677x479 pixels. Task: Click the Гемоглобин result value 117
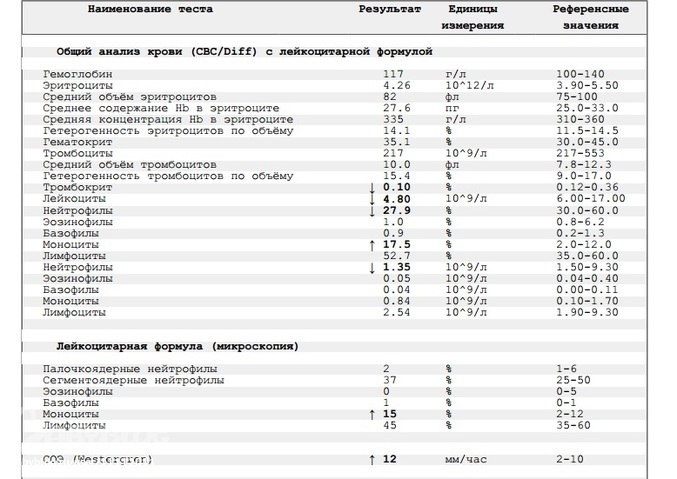pyautogui.click(x=392, y=75)
